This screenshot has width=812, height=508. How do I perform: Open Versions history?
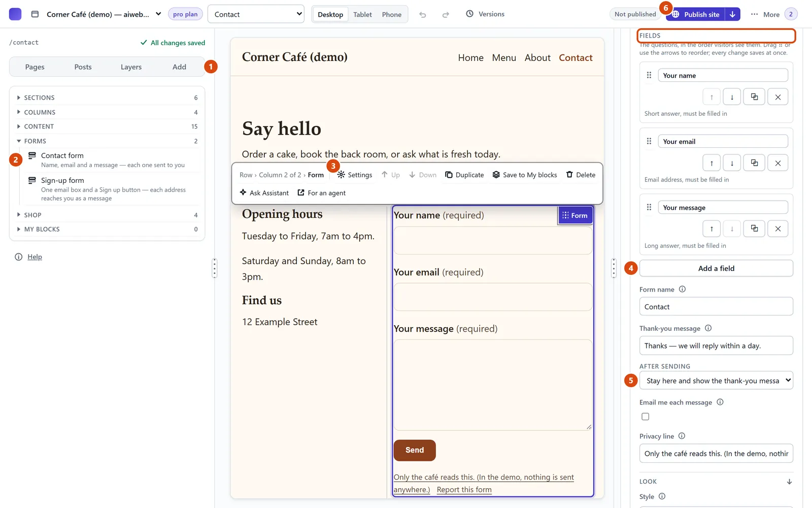[485, 14]
